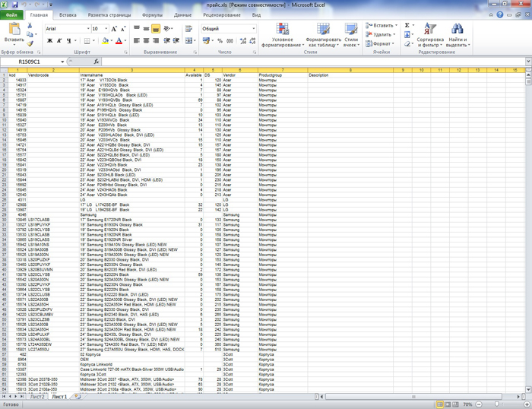
Task: Switch to the Формулы tab
Action: (152, 15)
